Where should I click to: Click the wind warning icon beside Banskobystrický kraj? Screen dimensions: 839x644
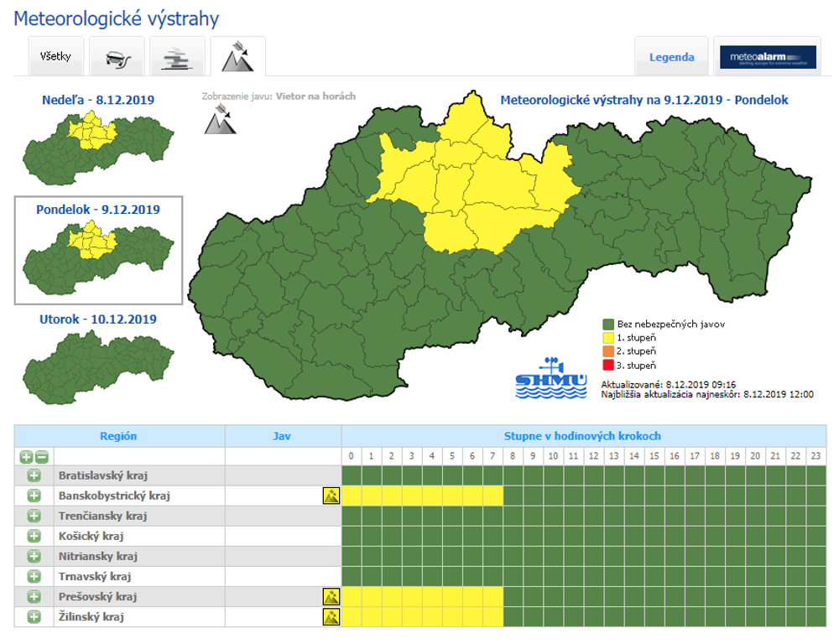(331, 495)
